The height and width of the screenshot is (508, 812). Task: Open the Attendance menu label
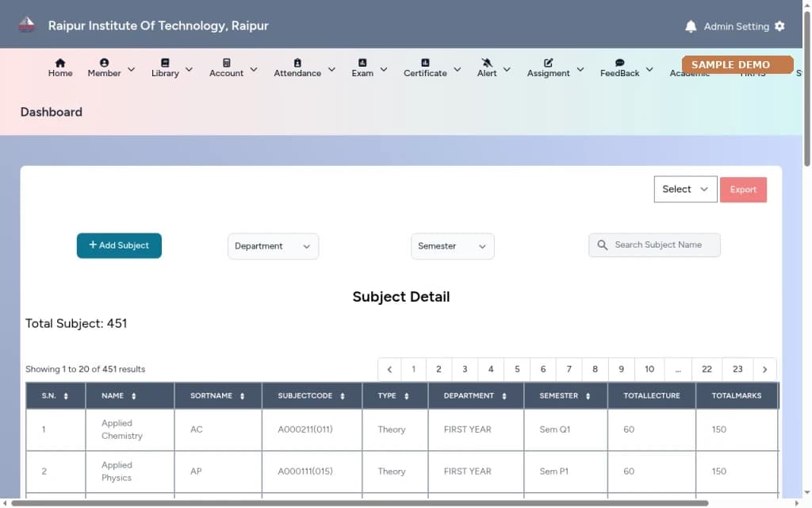pyautogui.click(x=297, y=73)
